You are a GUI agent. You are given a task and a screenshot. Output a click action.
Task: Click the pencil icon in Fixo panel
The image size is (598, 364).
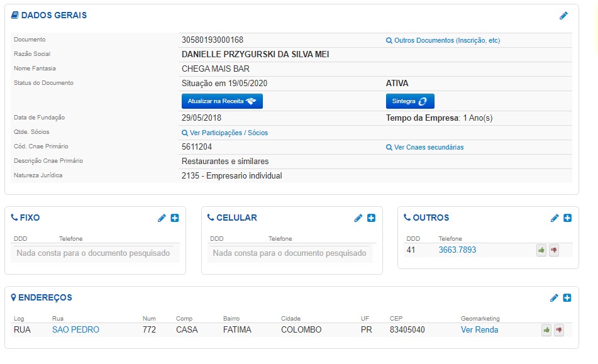pos(162,218)
